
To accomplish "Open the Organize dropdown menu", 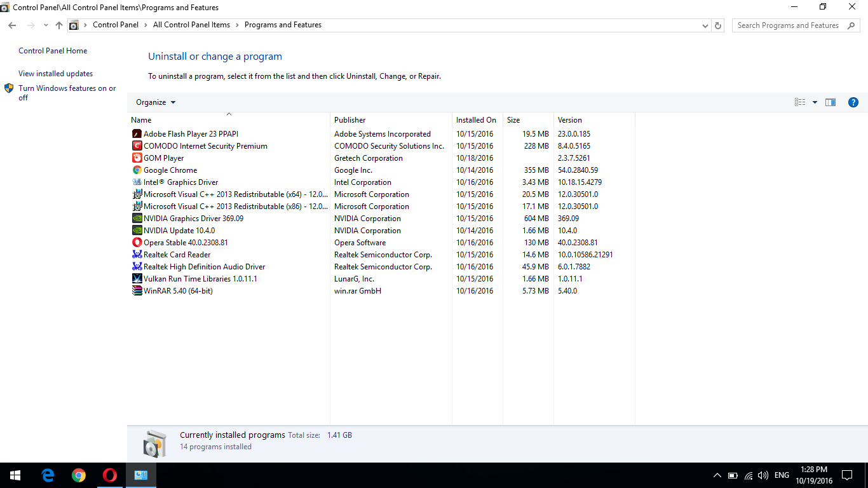I will [155, 102].
